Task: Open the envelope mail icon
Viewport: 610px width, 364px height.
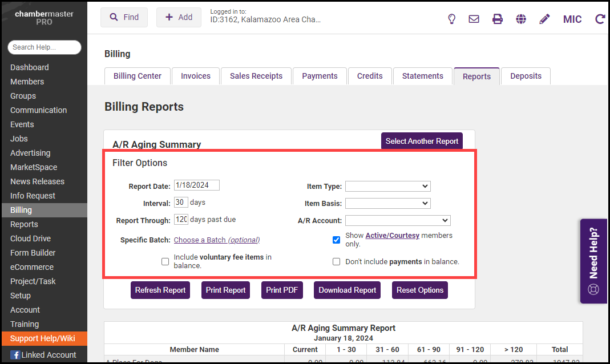Action: coord(474,19)
